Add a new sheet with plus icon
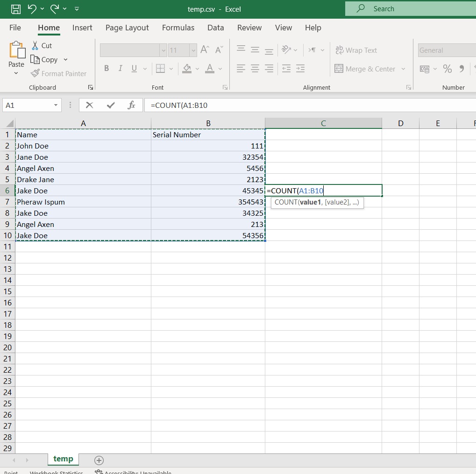 [99, 460]
